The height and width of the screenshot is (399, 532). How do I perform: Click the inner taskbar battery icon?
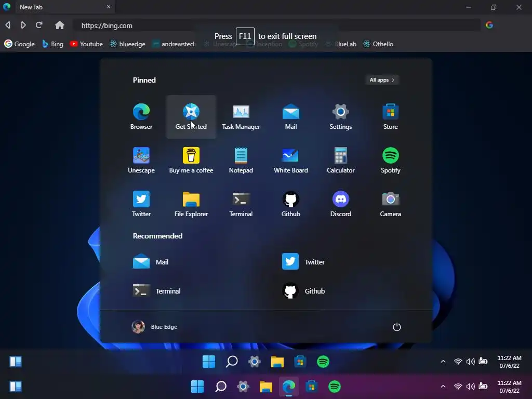pyautogui.click(x=483, y=361)
